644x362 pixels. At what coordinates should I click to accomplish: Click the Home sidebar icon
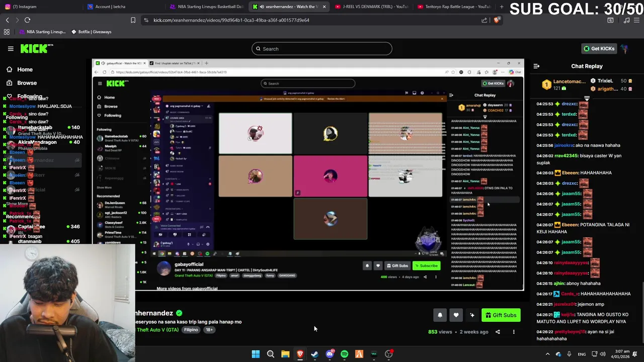(9, 69)
